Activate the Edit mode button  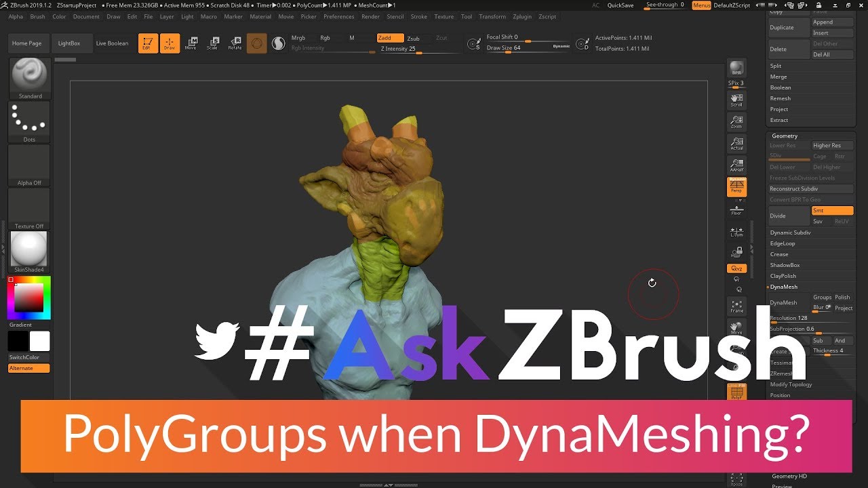pyautogui.click(x=148, y=43)
